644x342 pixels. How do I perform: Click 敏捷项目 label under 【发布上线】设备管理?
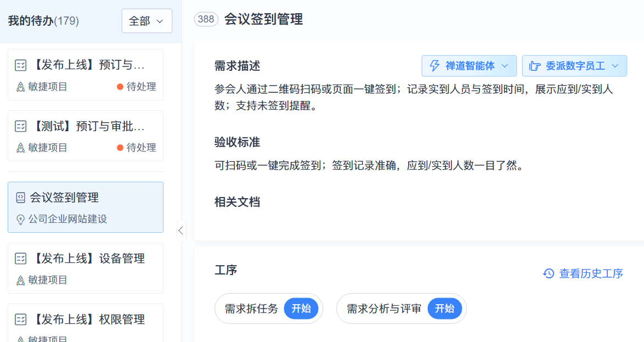[x=48, y=280]
